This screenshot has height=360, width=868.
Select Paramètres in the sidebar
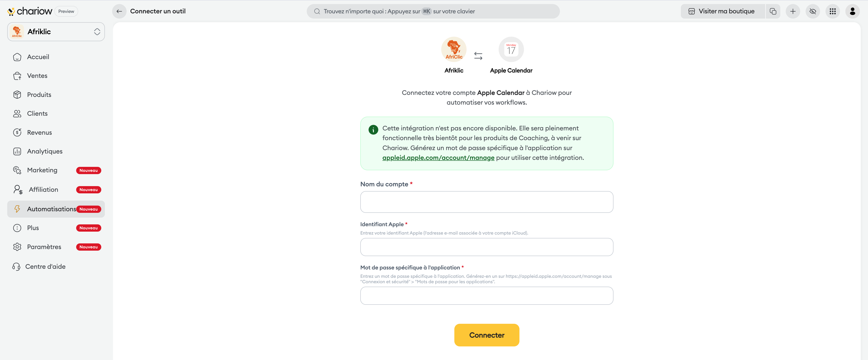tap(44, 247)
